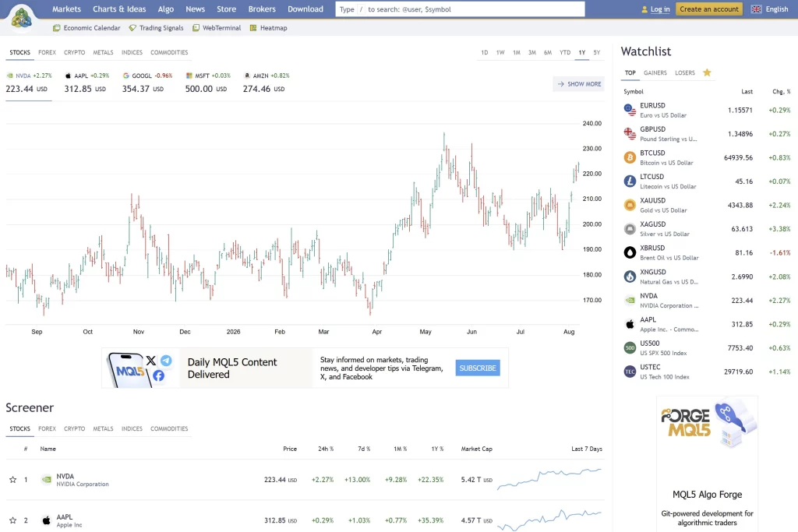Open the Algo menu
The image size is (798, 532).
(165, 9)
